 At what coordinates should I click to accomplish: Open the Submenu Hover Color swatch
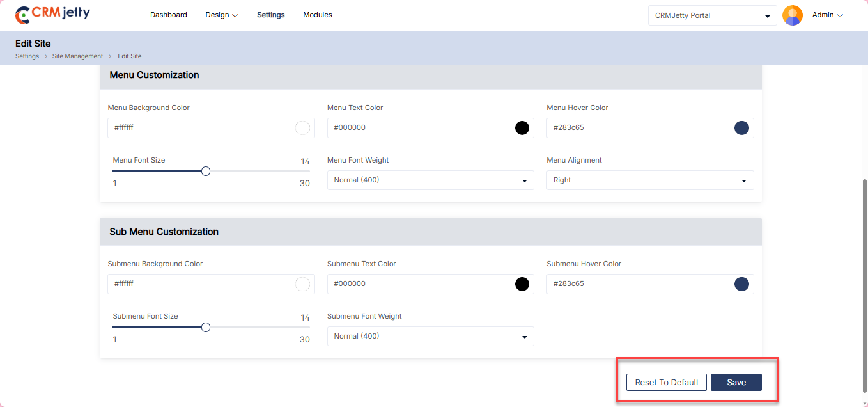click(x=741, y=284)
